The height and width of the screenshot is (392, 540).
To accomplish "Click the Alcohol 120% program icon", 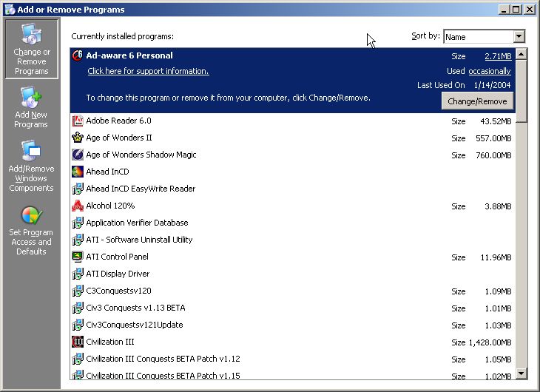I will [78, 206].
